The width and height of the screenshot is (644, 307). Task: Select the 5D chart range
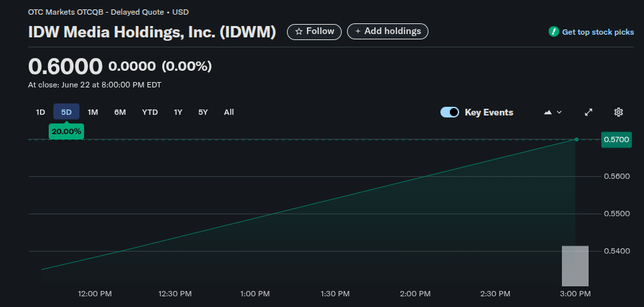[x=66, y=112]
